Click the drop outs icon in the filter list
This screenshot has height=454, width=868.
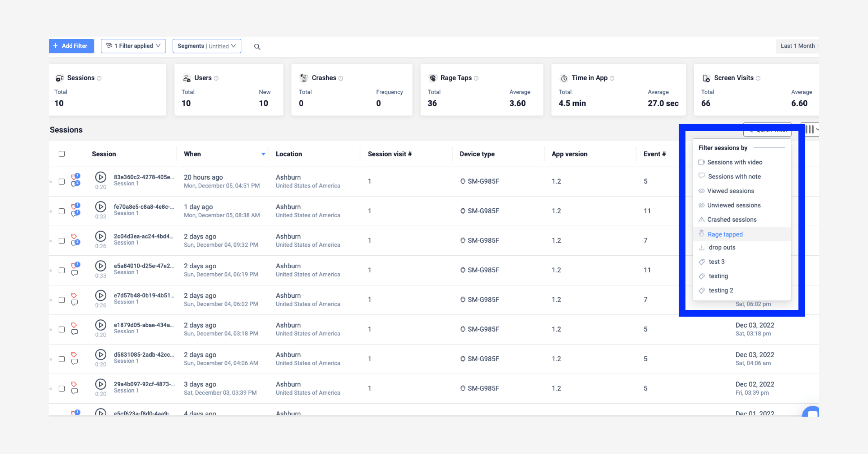point(702,247)
